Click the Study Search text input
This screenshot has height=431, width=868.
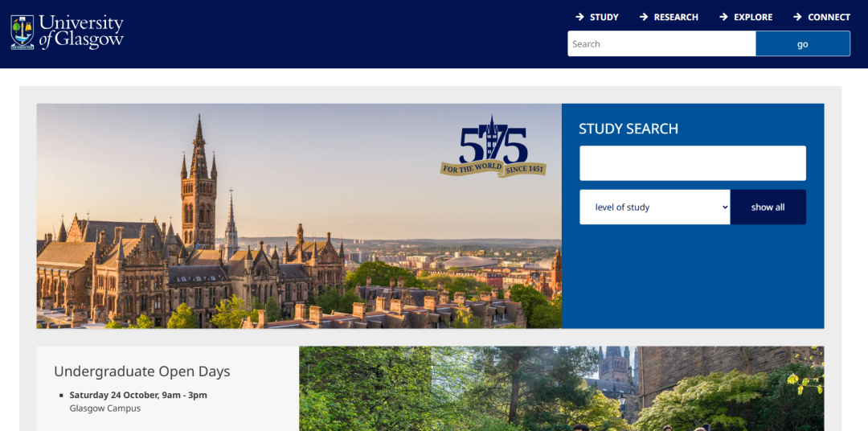693,163
